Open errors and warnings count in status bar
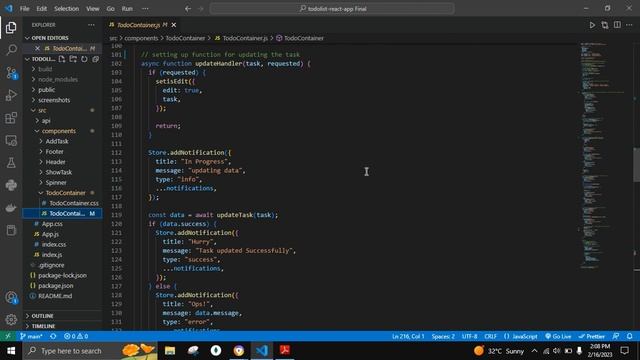The width and height of the screenshot is (640, 360). [76, 336]
